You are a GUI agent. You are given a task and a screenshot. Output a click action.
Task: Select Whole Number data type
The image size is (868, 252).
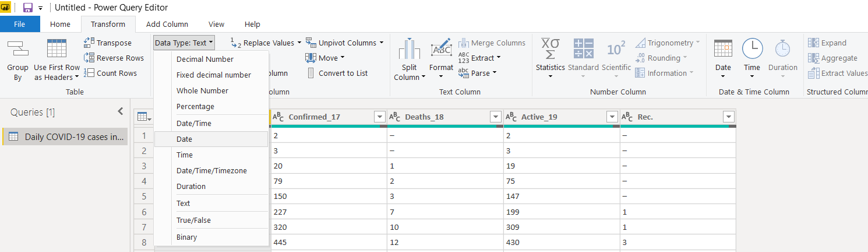[202, 91]
